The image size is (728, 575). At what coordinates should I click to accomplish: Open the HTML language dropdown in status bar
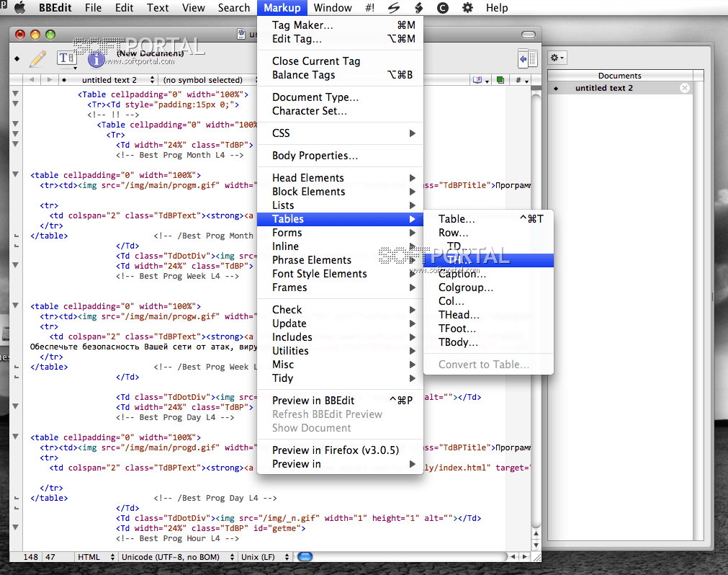(96, 557)
